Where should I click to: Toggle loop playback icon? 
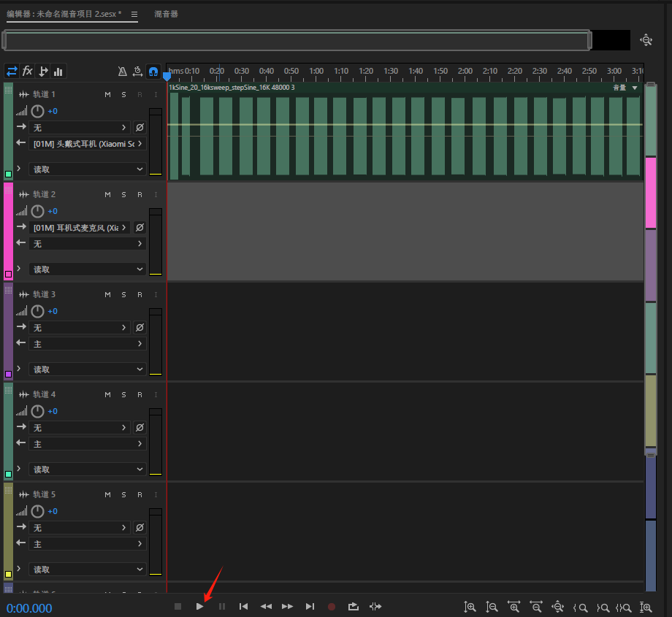coord(353,606)
